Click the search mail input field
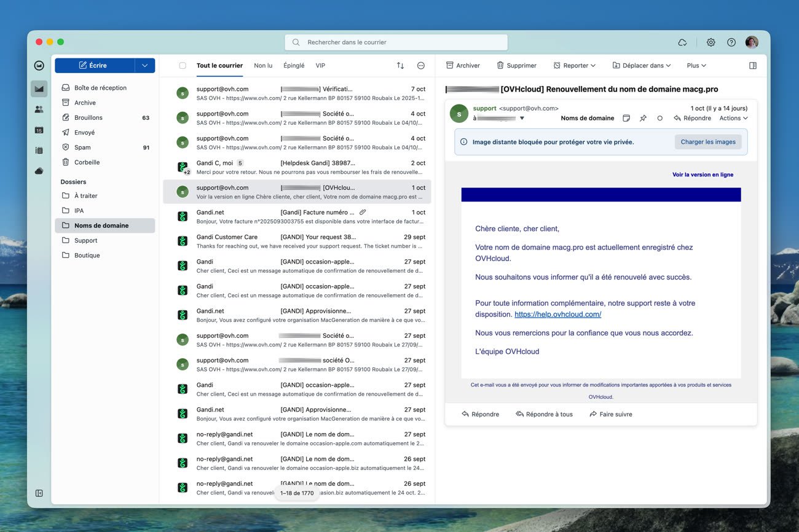This screenshot has width=799, height=532. click(396, 42)
